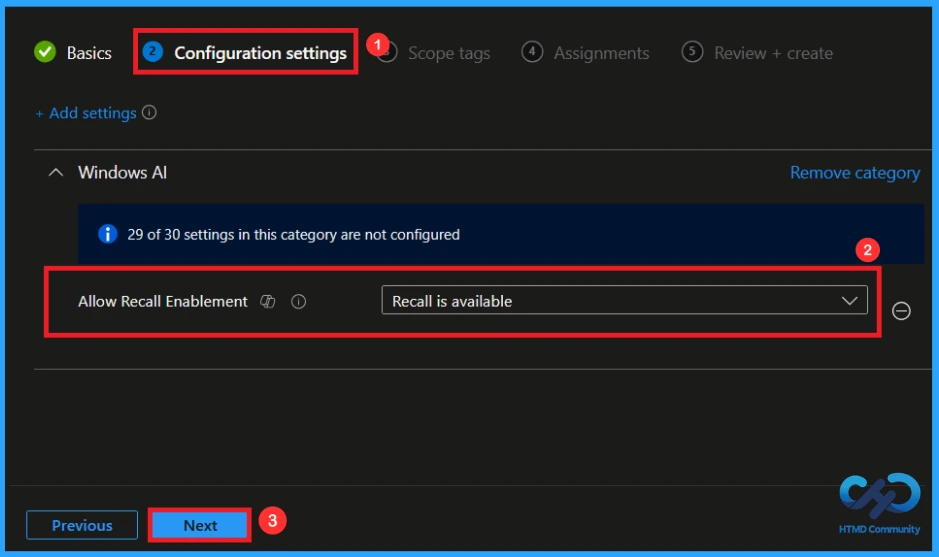Click info icon next to Add settings
Screen dimensions: 939x557
[x=149, y=112]
